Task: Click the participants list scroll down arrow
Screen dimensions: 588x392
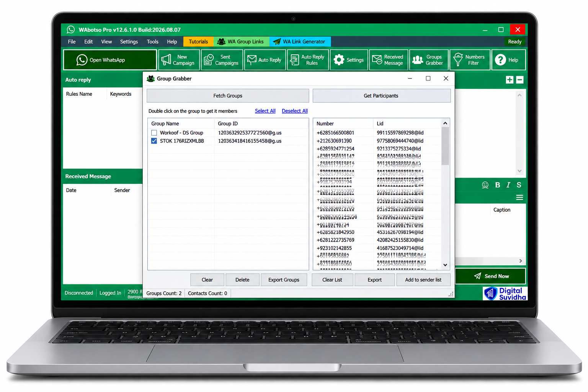Action: coord(445,265)
